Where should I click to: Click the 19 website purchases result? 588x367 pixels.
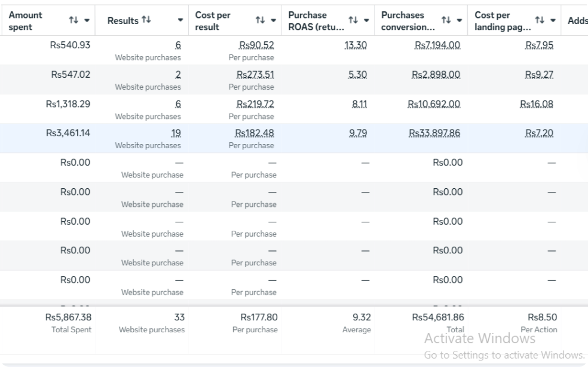coord(176,133)
